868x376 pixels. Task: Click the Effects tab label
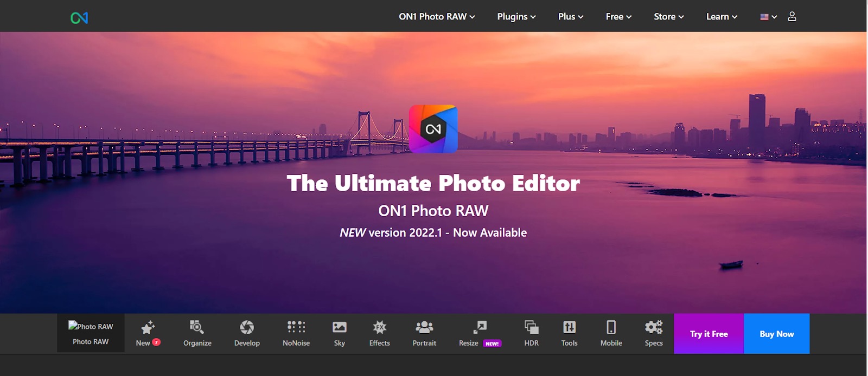pyautogui.click(x=380, y=343)
